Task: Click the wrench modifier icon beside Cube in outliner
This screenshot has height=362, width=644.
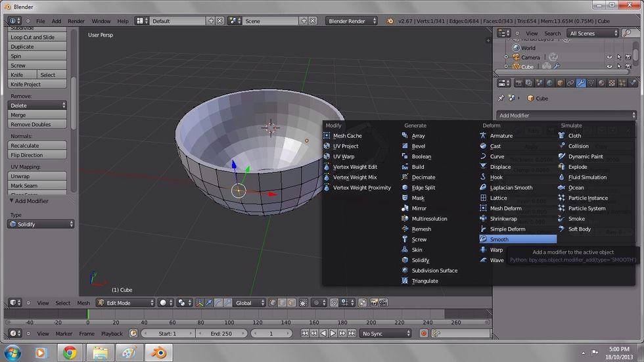Action: tap(557, 66)
